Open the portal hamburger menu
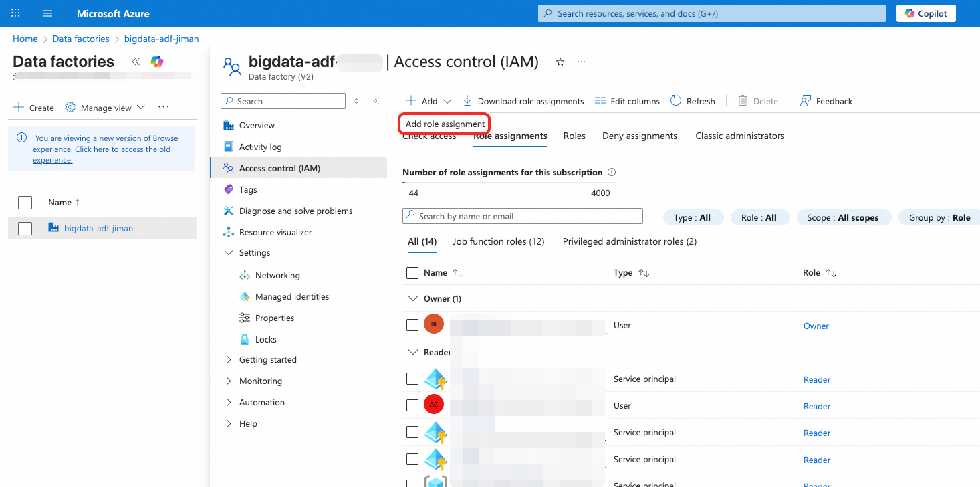The height and width of the screenshot is (487, 980). (47, 13)
